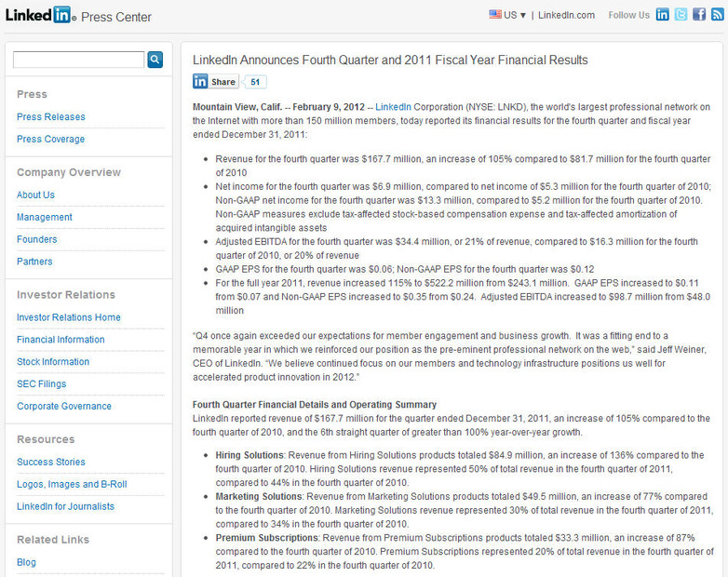Click the share count bubble 51

255,82
